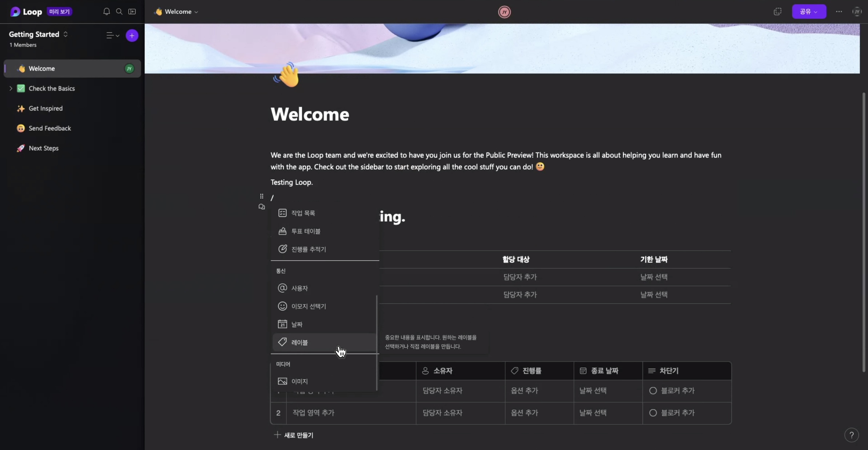Copy as Loop component icon

pyautogui.click(x=777, y=12)
